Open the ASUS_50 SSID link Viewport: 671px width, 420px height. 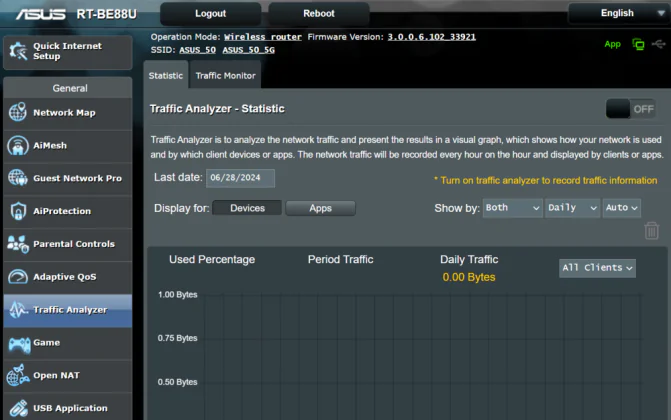tap(197, 50)
